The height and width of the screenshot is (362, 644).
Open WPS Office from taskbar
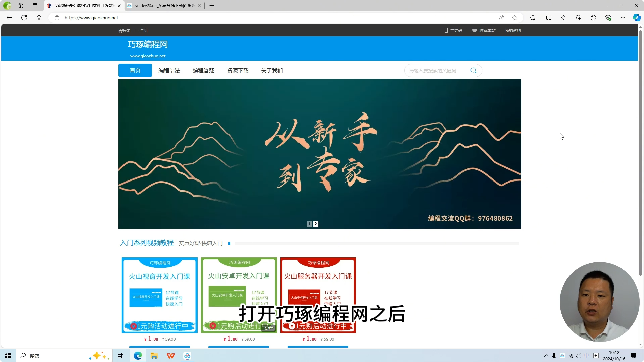[171, 356]
